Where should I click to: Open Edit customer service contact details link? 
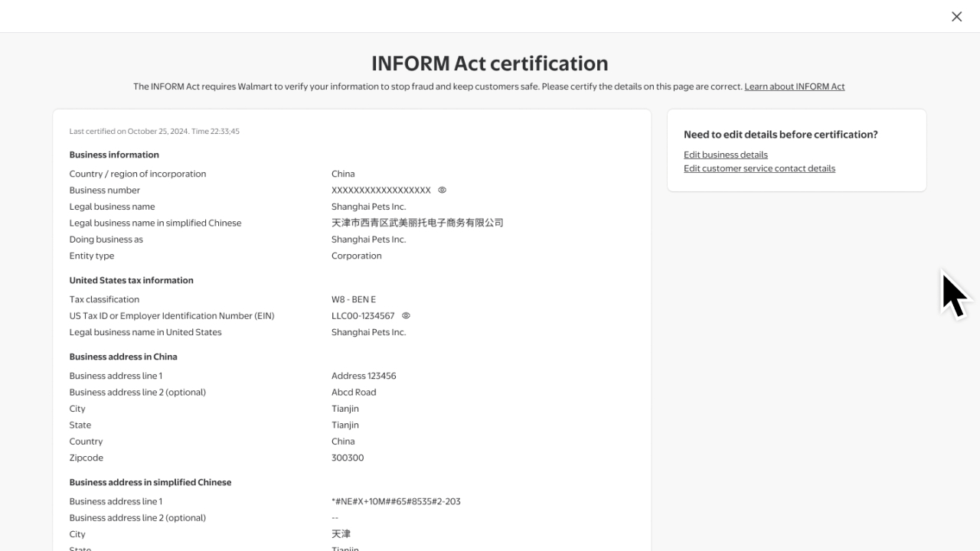click(759, 168)
